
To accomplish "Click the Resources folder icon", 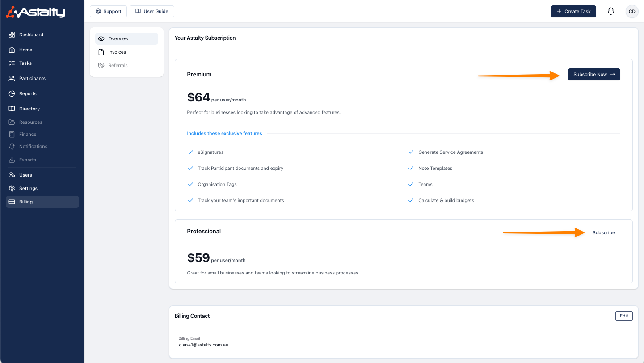I will point(12,122).
